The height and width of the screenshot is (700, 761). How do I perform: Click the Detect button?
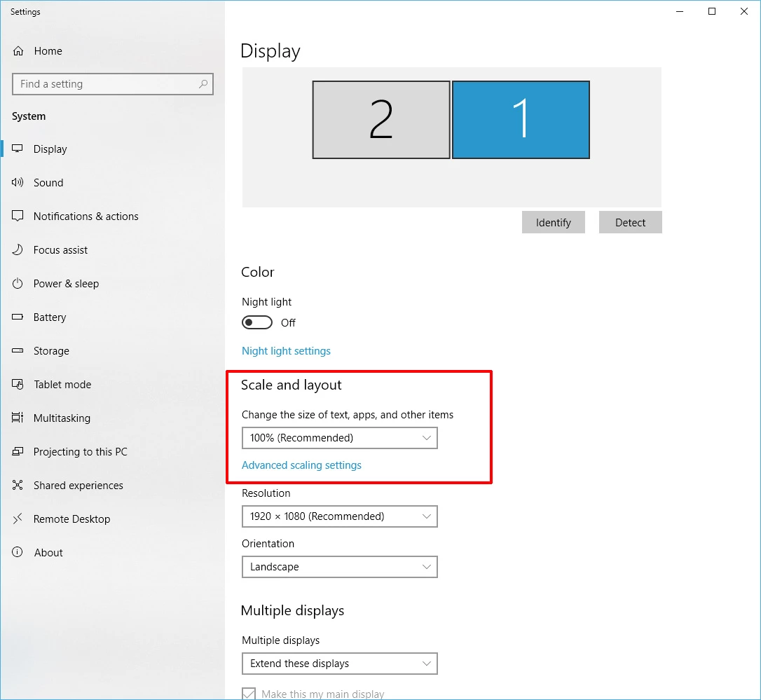(x=630, y=222)
